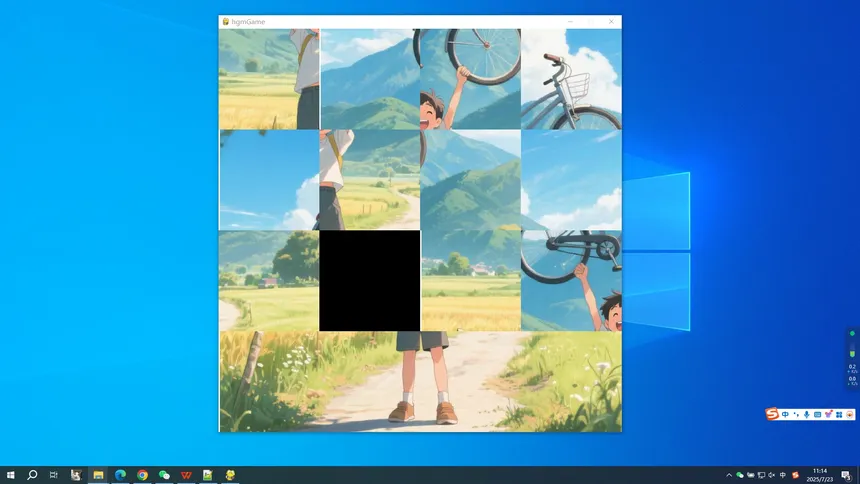This screenshot has height=484, width=860.
Task: Open the Windows Start menu
Action: (x=10, y=475)
